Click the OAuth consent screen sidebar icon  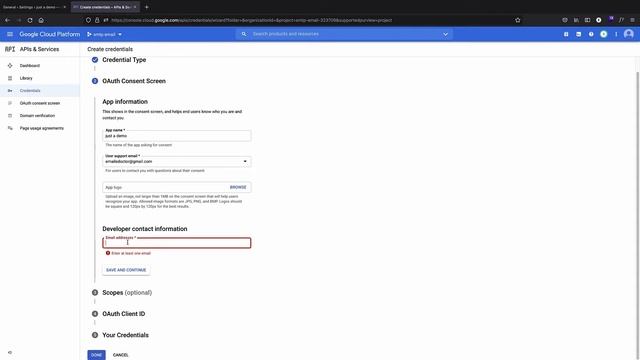tap(10, 103)
